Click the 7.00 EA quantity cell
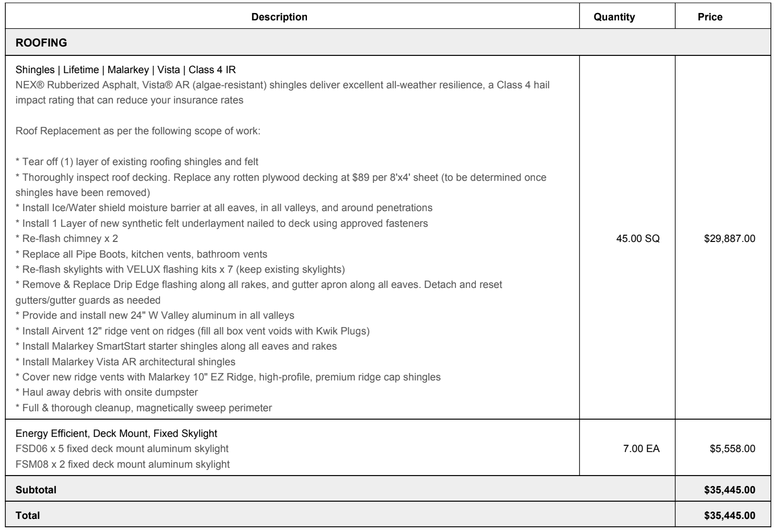 pos(642,449)
